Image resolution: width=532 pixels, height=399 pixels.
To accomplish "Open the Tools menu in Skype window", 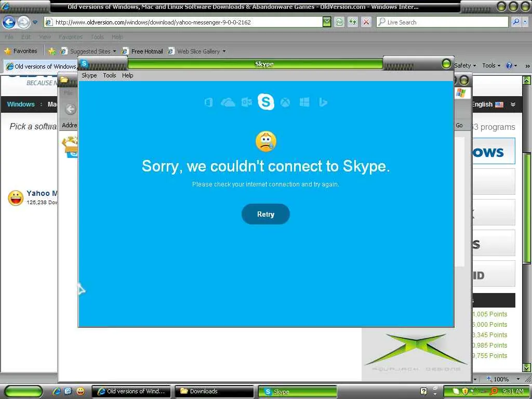I will [x=110, y=75].
